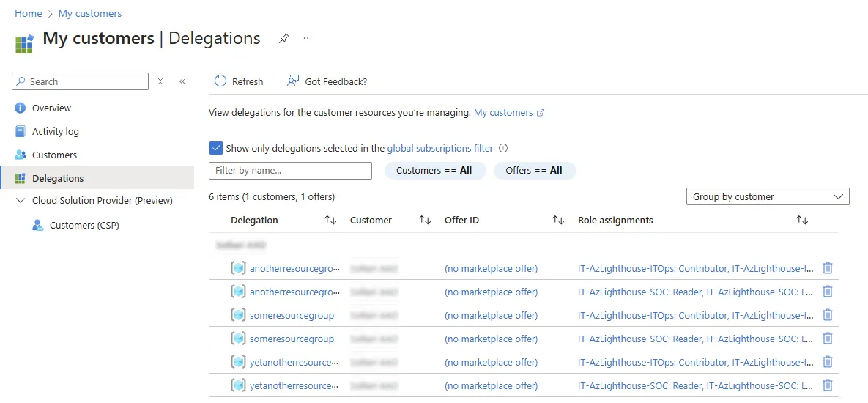Image resolution: width=868 pixels, height=403 pixels.
Task: Delete anotherresourcegro ITOps Contributor delegation via trash icon
Action: 828,268
